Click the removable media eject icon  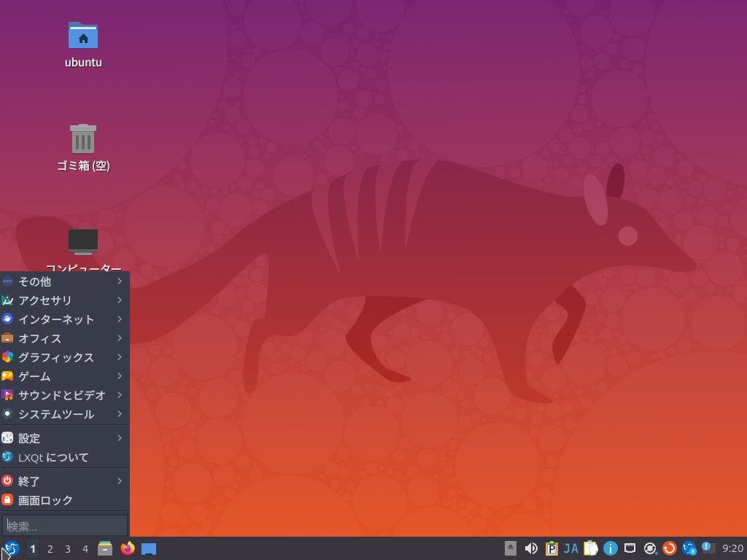coord(511,548)
